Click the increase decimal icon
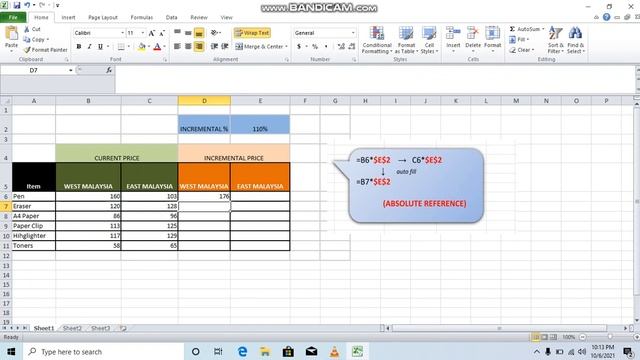 pos(341,47)
